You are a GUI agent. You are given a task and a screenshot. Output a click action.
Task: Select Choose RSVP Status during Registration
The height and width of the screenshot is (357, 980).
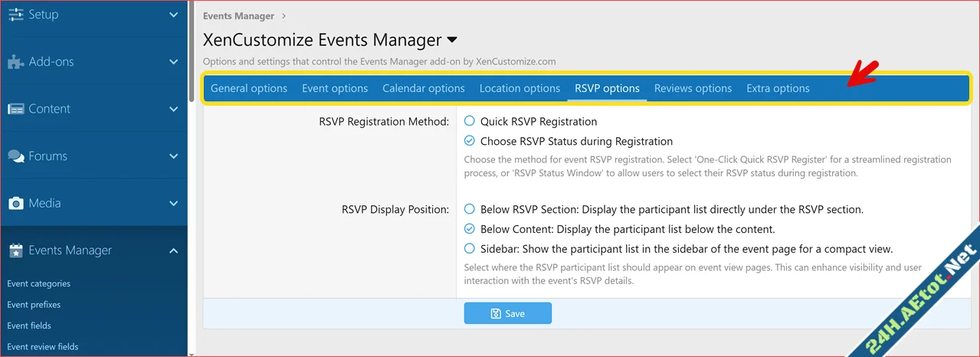click(x=470, y=141)
